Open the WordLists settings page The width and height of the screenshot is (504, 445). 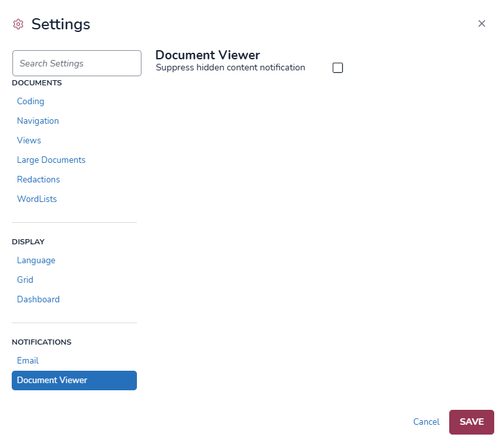37,199
